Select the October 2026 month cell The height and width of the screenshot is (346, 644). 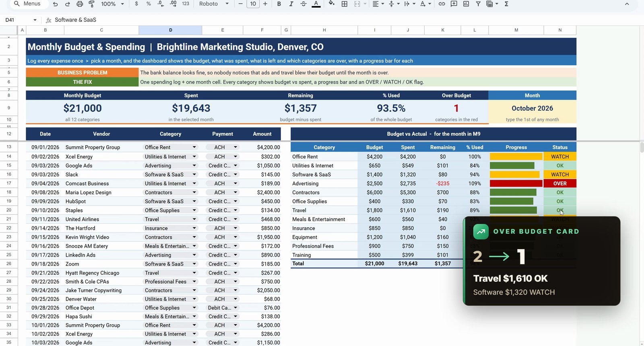tap(532, 108)
